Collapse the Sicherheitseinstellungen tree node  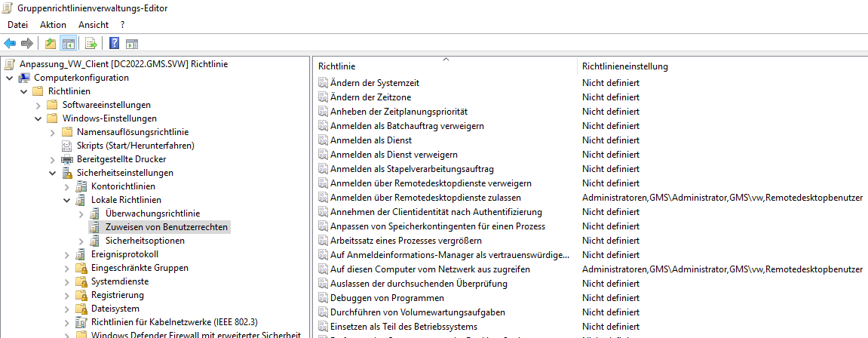tap(52, 173)
